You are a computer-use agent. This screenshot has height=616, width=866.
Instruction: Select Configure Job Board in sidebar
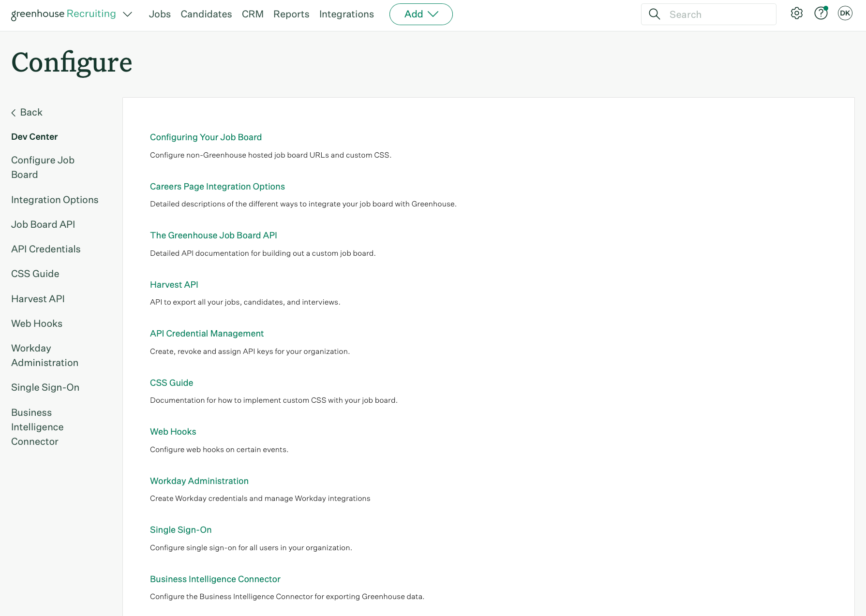pyautogui.click(x=43, y=167)
